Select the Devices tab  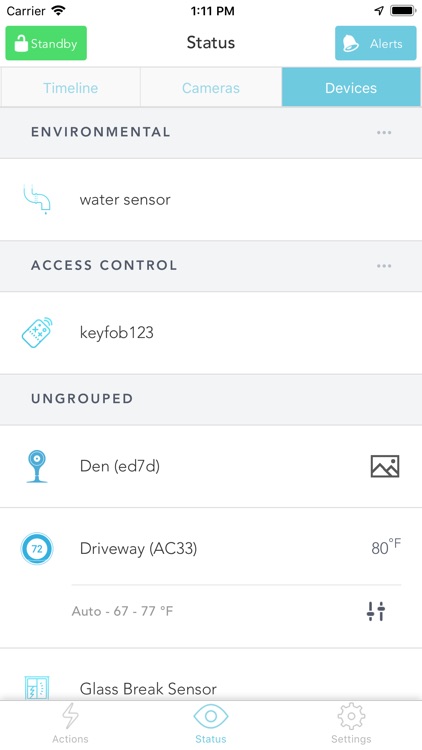(x=351, y=88)
